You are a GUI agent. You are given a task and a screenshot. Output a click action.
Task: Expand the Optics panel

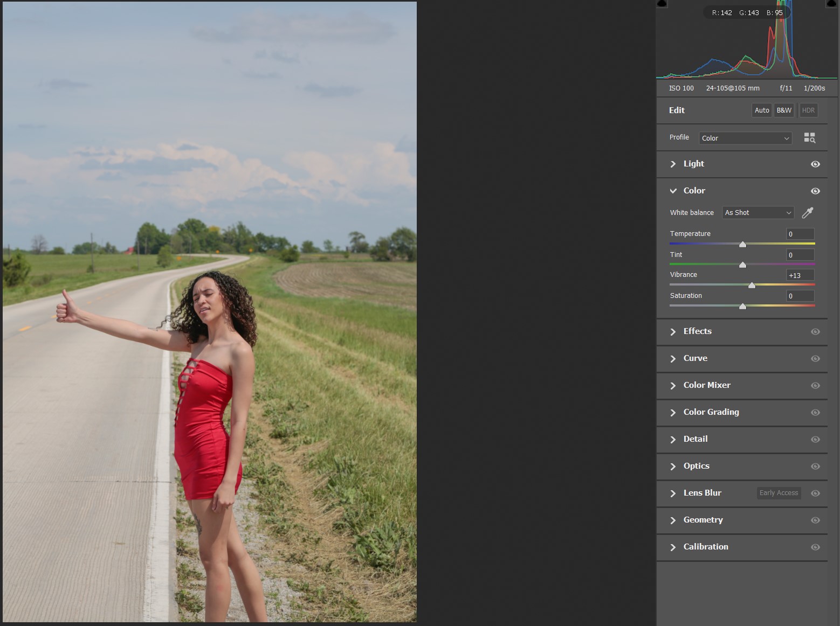[x=673, y=467]
